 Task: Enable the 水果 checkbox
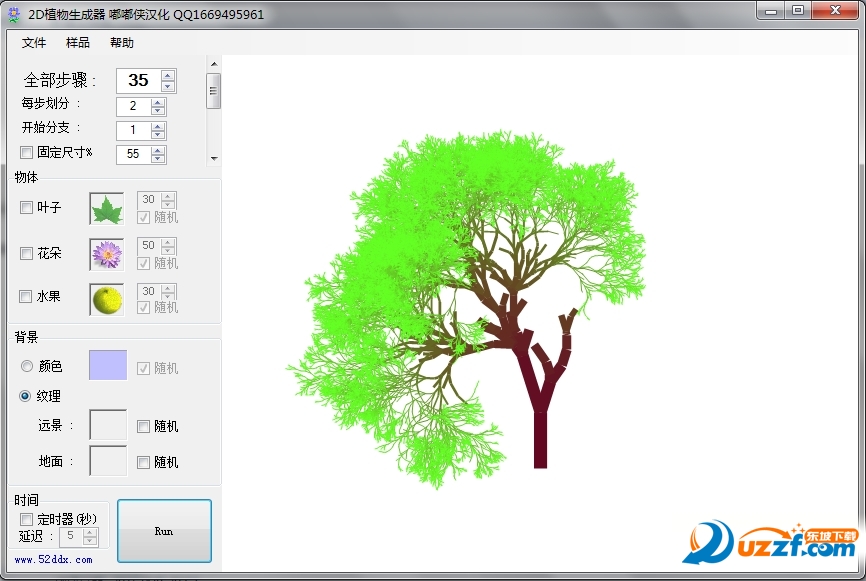point(25,297)
